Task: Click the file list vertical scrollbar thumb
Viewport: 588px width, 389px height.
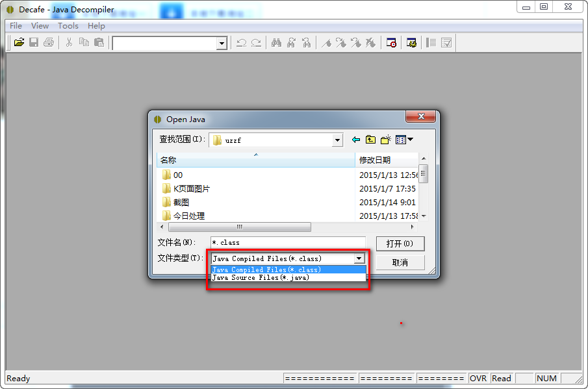Action: pyautogui.click(x=424, y=173)
